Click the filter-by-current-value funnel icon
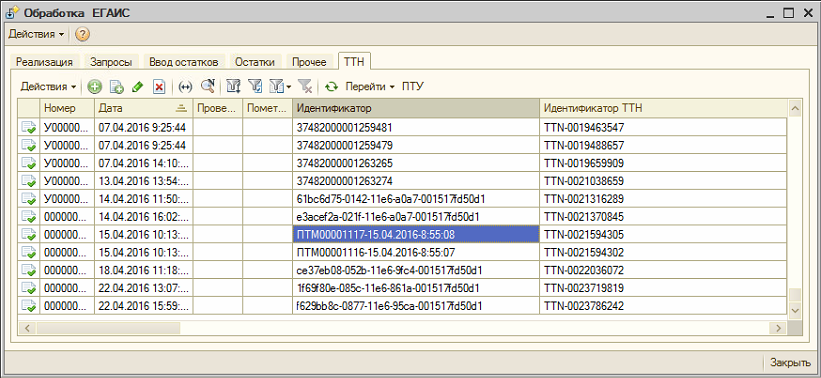 255,87
